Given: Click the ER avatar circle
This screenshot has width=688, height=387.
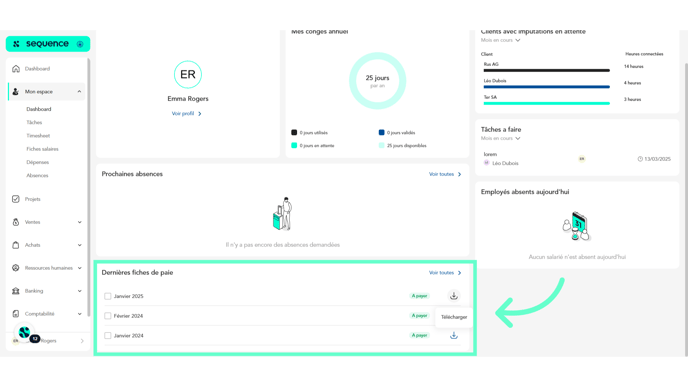Looking at the screenshot, I should point(188,74).
